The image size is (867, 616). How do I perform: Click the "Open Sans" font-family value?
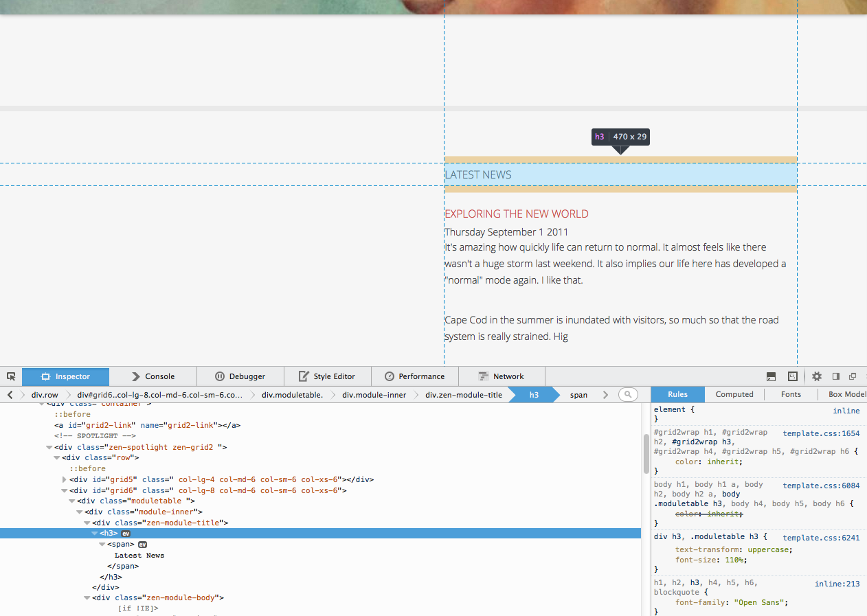click(x=758, y=602)
